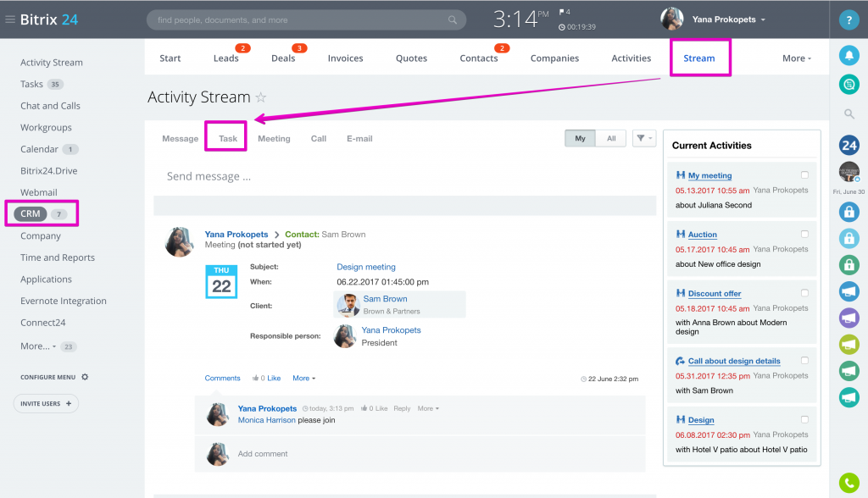Click the magnifier inside the top search bar
Viewport: 868px width, 498px height.
[453, 20]
